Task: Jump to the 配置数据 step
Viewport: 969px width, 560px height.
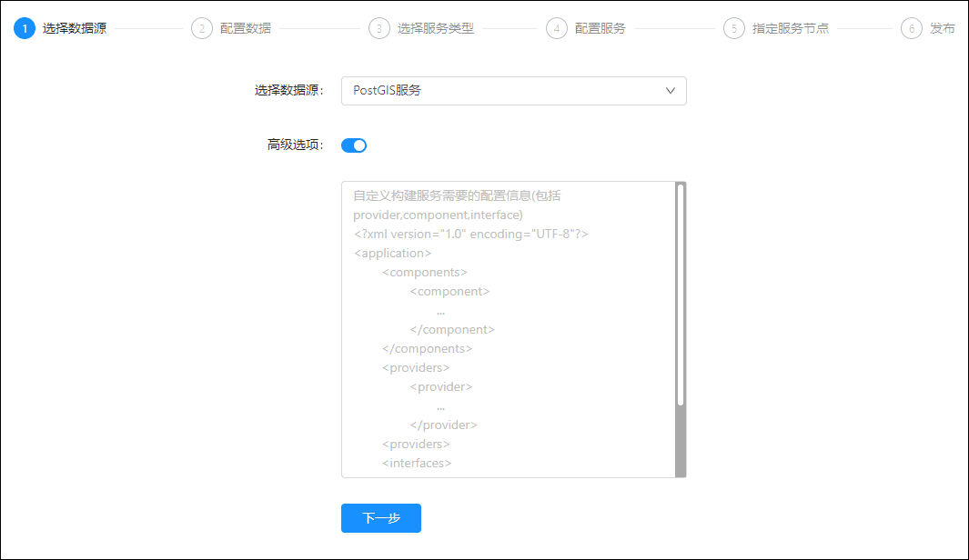Action: coord(246,28)
